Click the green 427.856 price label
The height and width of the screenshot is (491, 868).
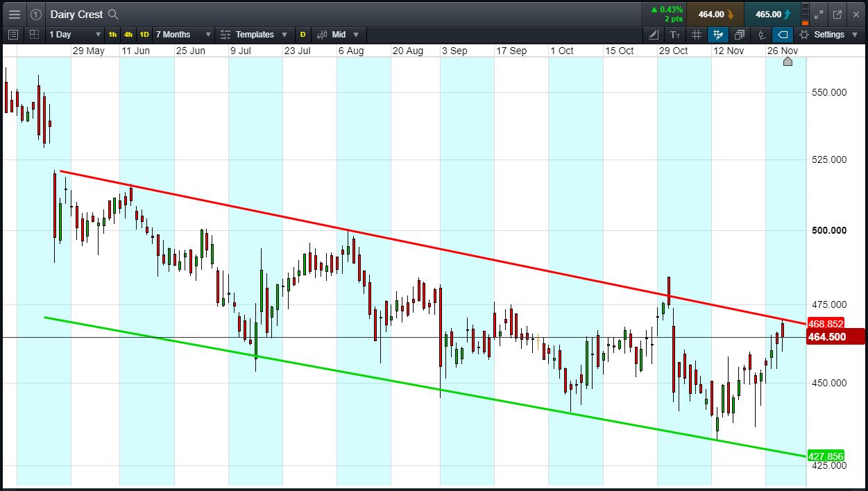coord(826,456)
